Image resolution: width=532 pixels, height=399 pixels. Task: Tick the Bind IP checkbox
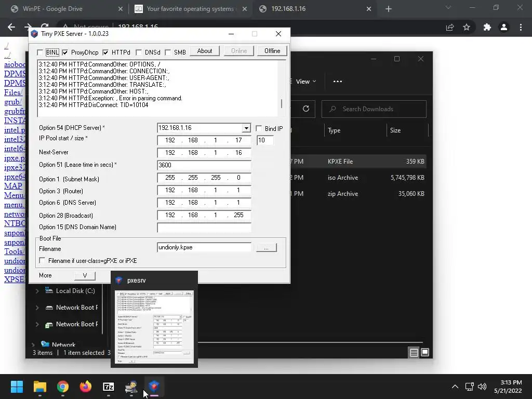coord(259,128)
